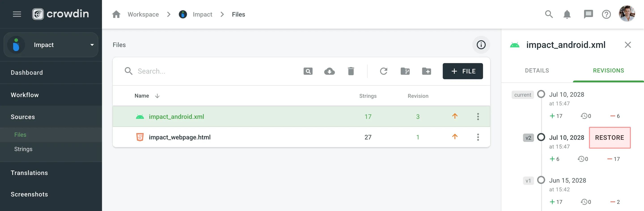This screenshot has height=211, width=644.
Task: Open more options for impact_android.xml
Action: (x=478, y=117)
